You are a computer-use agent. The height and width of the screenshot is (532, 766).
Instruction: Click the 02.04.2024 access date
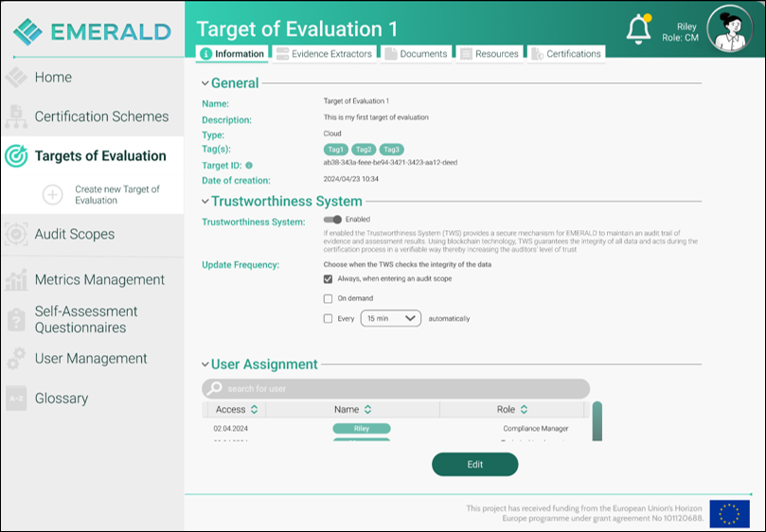coord(231,429)
